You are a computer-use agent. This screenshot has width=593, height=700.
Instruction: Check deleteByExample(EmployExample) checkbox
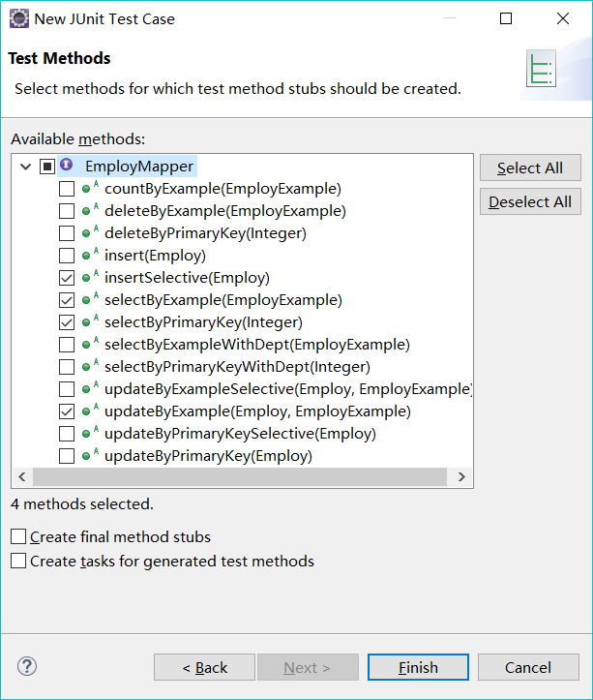(x=67, y=211)
